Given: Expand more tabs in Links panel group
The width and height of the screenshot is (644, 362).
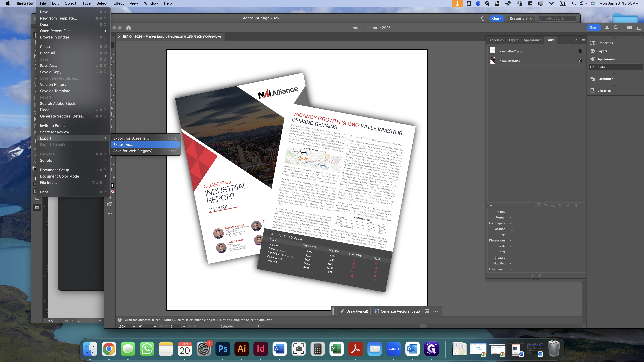Looking at the screenshot, I should pos(576,40).
